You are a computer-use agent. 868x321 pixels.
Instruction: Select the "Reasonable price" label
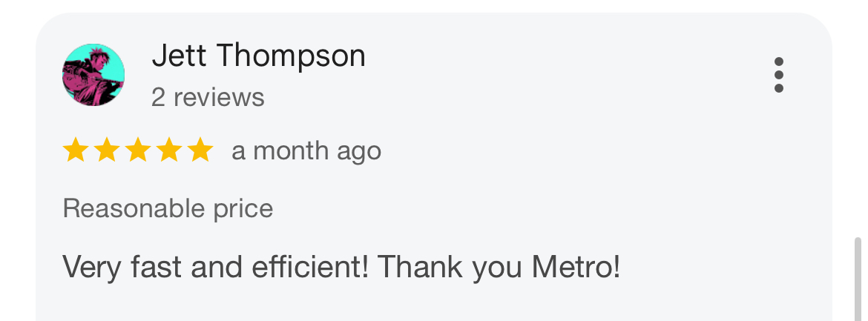168,209
